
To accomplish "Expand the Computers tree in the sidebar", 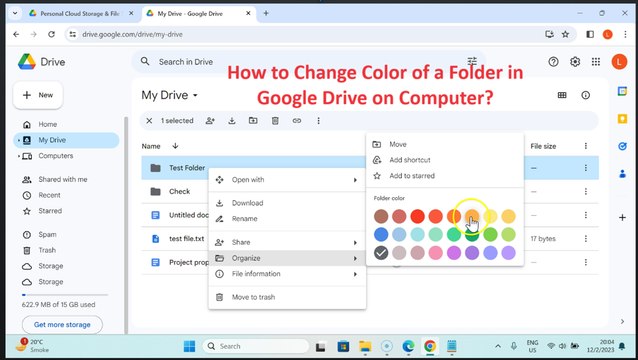I will (x=19, y=156).
